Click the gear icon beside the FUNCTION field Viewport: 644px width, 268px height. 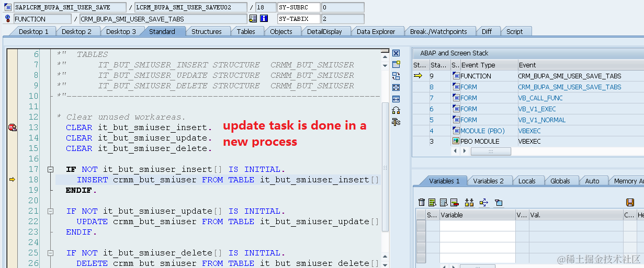click(x=7, y=19)
